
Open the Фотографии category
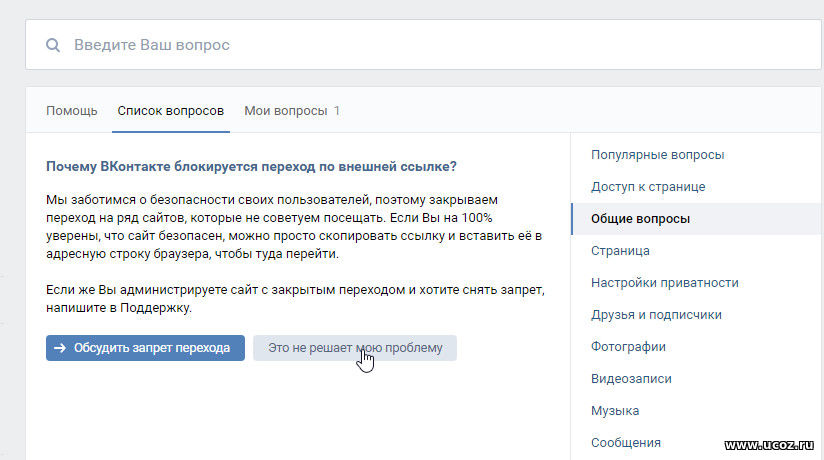tap(628, 347)
